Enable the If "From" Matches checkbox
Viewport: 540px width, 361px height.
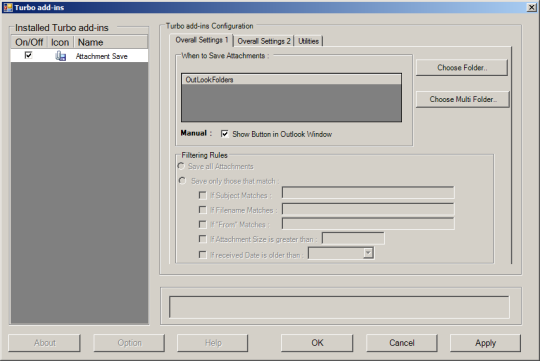coord(202,224)
